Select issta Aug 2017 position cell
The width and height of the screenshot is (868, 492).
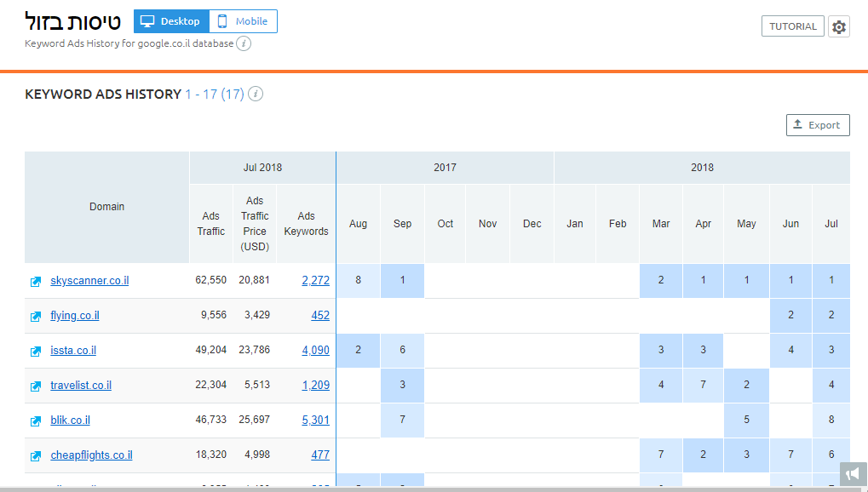(x=358, y=351)
